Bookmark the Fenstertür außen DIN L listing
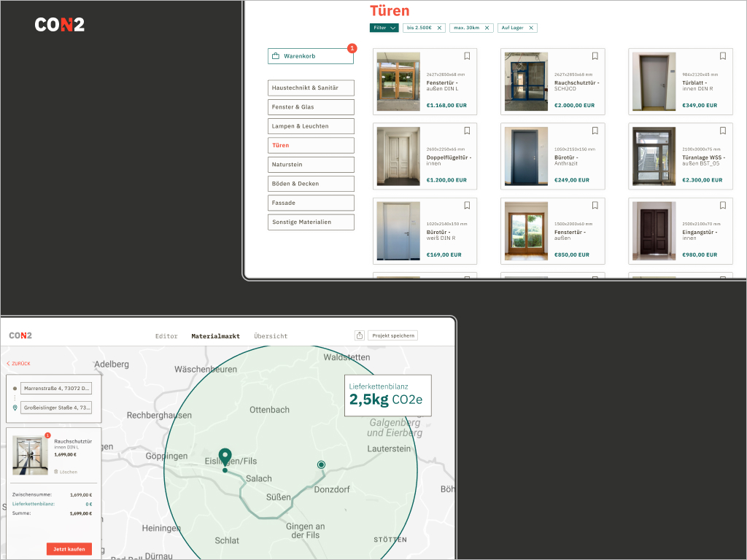747x560 pixels. (x=467, y=56)
